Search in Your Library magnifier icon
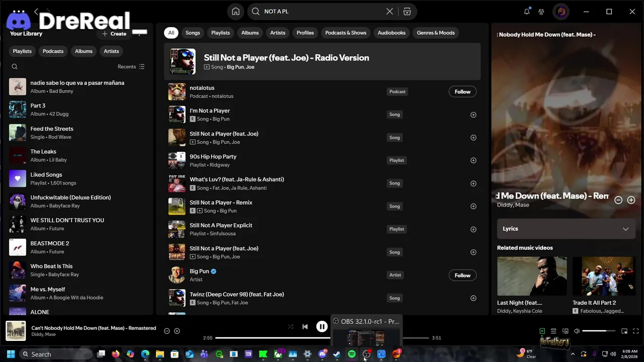Screen dimensions: 644x362 (x=15, y=67)
